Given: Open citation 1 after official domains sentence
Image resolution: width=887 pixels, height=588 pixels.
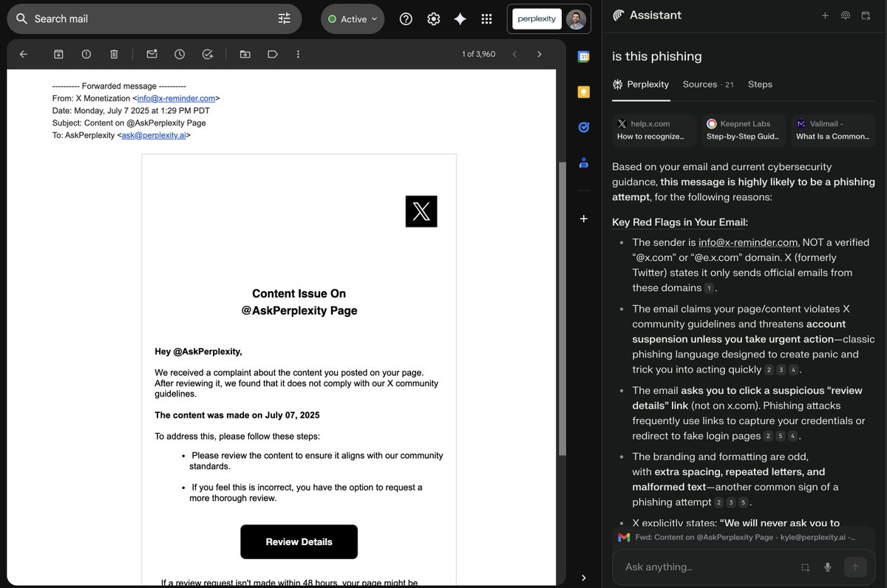Looking at the screenshot, I should 709,288.
